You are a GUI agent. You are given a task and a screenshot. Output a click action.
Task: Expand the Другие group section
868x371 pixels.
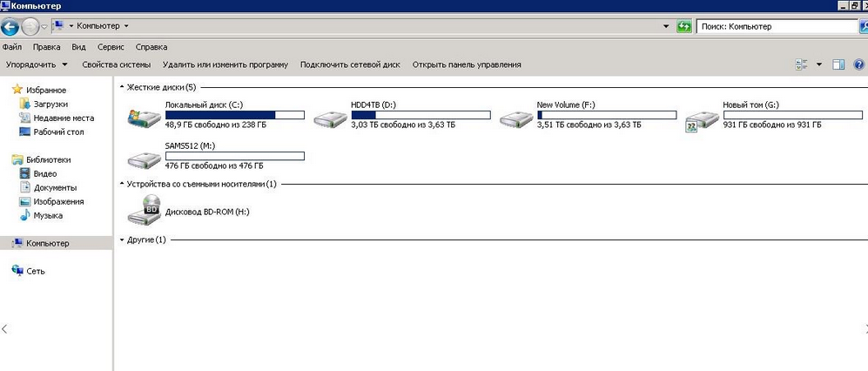click(x=121, y=239)
